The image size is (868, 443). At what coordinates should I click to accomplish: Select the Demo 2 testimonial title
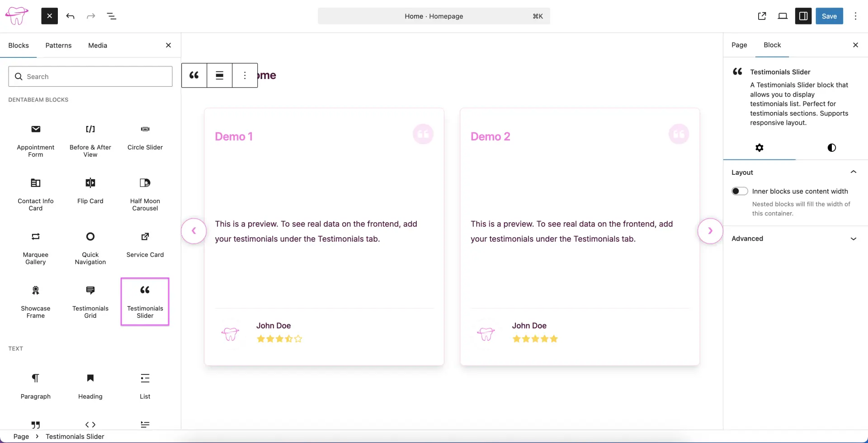pyautogui.click(x=491, y=136)
